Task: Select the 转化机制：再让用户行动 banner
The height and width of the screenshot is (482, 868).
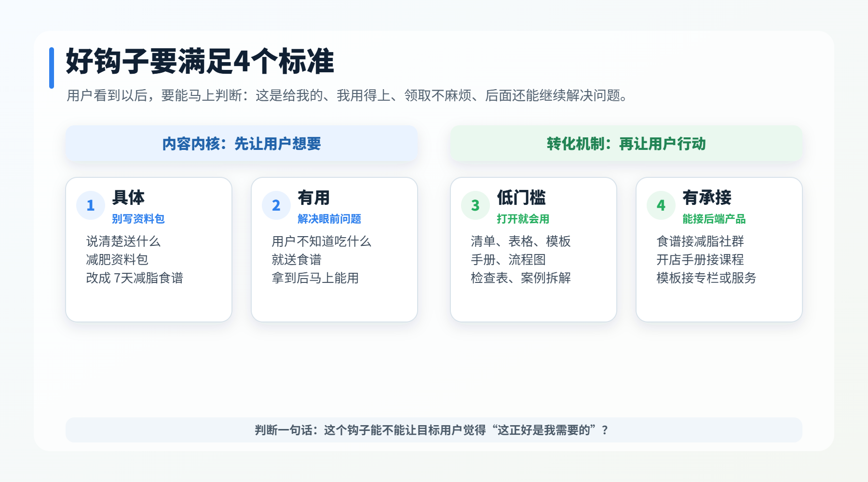Action: 626,144
